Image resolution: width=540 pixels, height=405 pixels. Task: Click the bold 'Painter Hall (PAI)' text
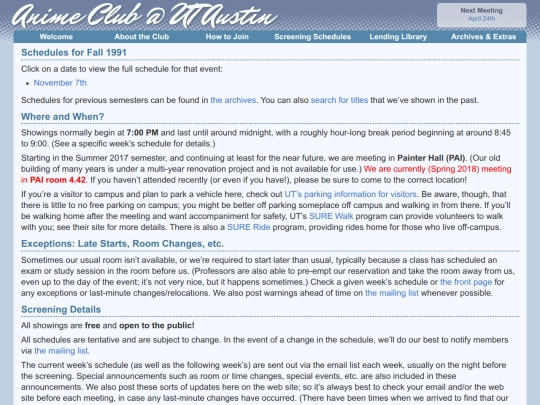coord(431,158)
